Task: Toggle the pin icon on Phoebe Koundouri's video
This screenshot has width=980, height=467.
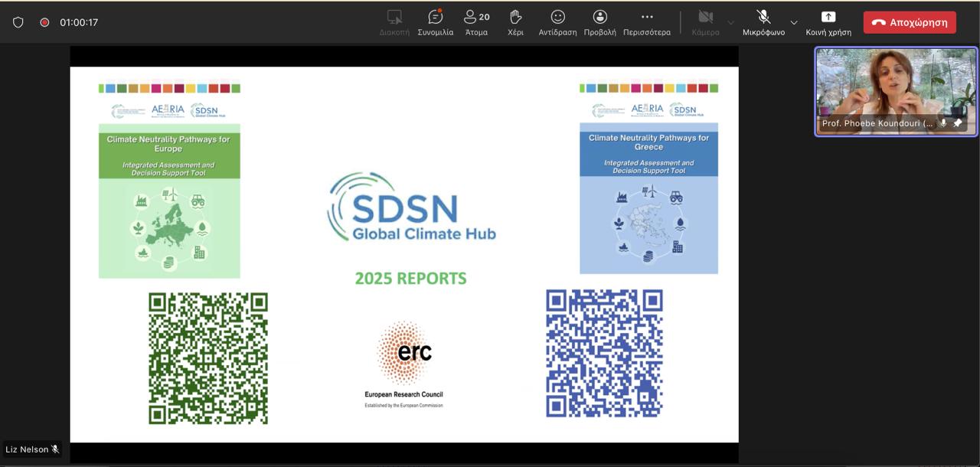Action: pos(957,123)
